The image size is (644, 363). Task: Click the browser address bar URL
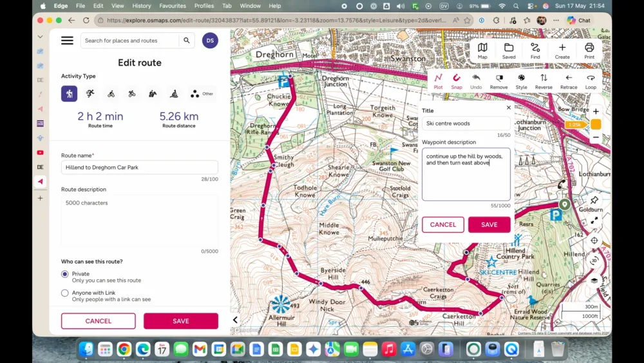(276, 20)
